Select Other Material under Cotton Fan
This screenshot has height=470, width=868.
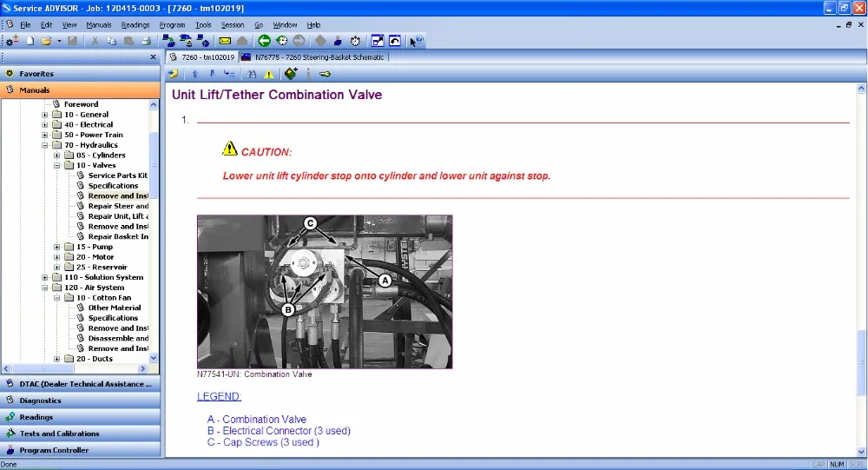(x=115, y=308)
